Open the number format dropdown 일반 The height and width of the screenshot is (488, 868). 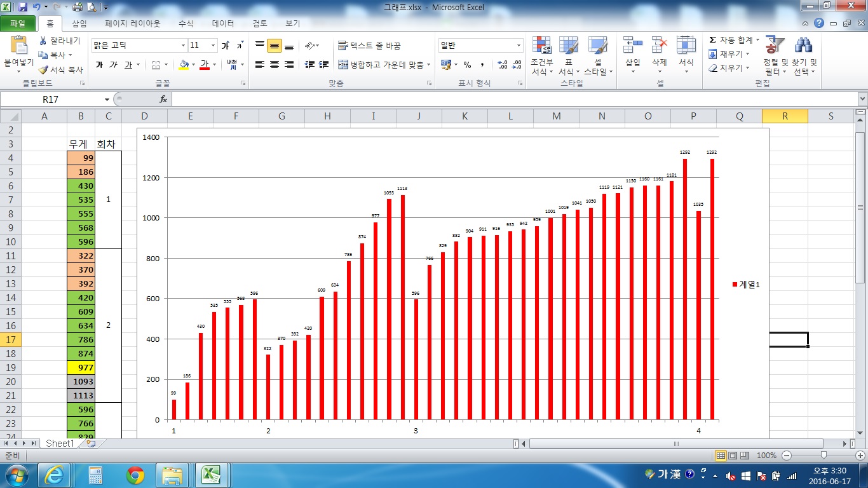[519, 46]
